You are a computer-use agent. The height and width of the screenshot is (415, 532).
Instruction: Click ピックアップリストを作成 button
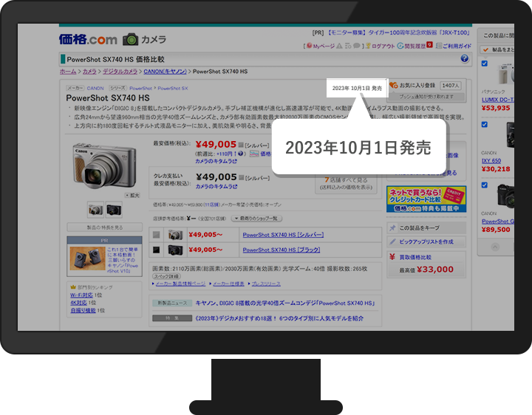tap(426, 241)
